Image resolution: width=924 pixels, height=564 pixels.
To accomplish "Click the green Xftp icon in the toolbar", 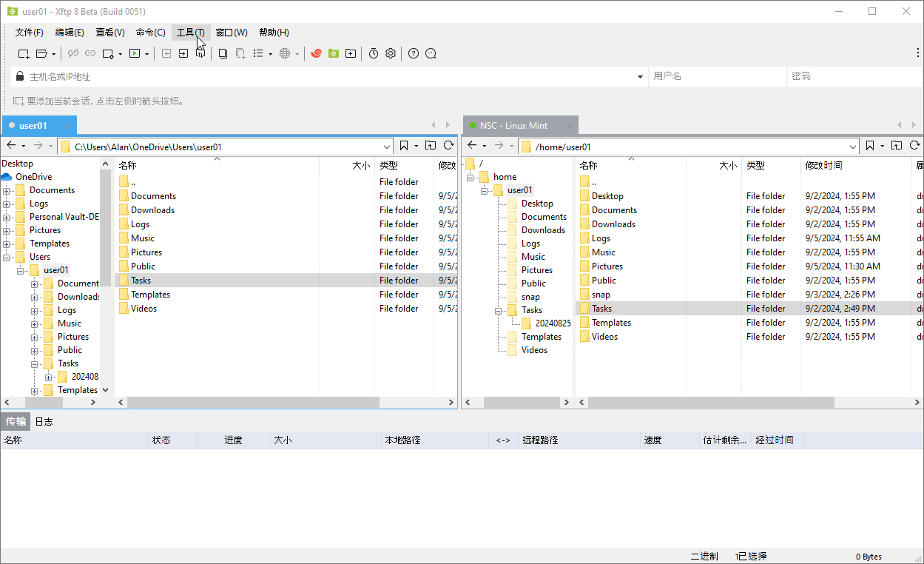I will point(334,53).
